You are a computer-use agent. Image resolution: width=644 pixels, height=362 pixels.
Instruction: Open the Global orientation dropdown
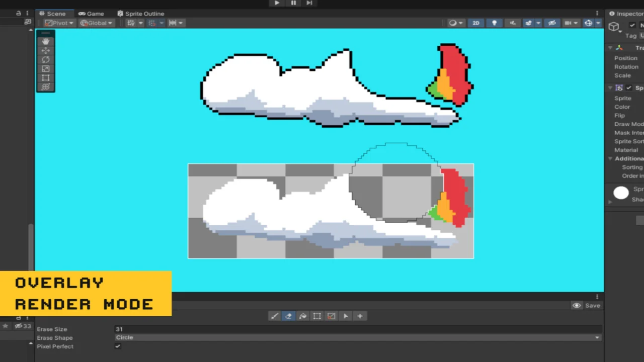click(96, 23)
